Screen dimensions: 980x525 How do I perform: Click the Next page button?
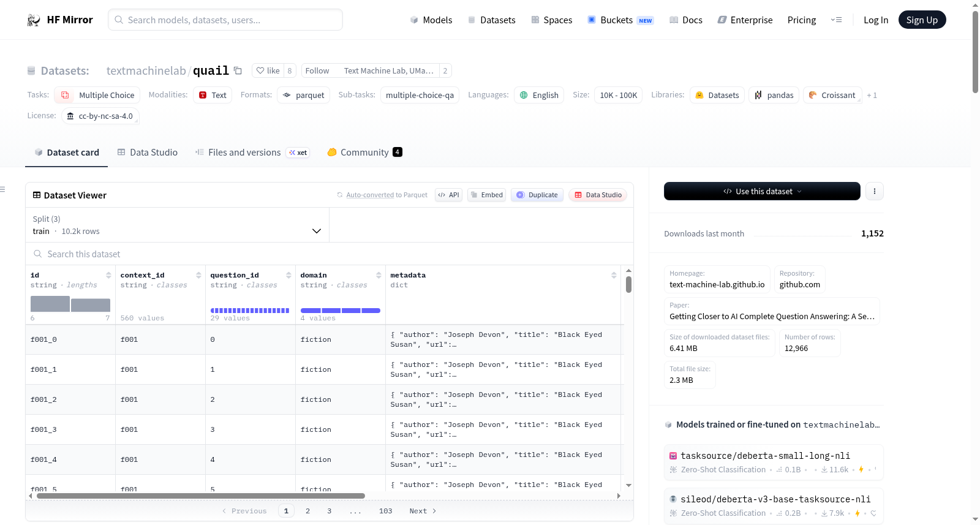pyautogui.click(x=423, y=511)
